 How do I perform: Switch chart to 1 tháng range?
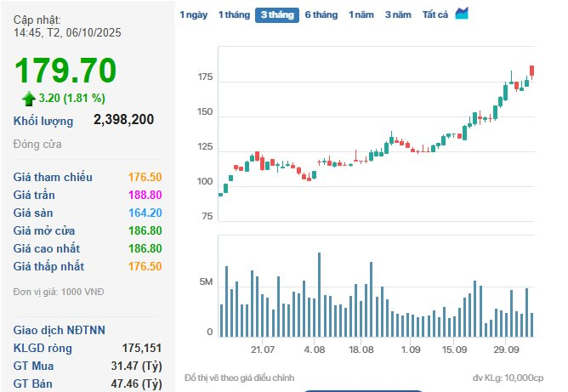click(x=234, y=14)
